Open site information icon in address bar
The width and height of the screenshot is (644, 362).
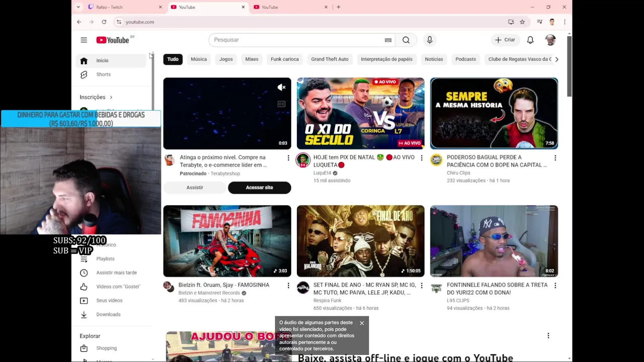click(x=119, y=22)
